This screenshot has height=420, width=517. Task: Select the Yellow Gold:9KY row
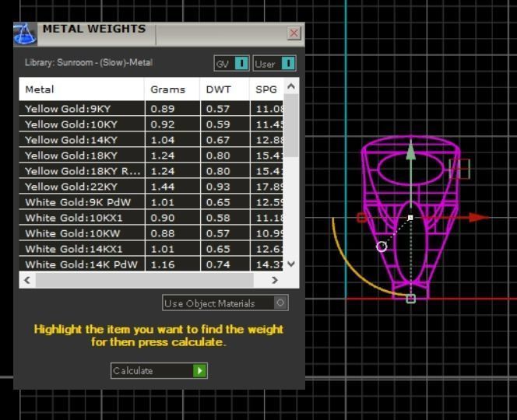click(x=151, y=109)
